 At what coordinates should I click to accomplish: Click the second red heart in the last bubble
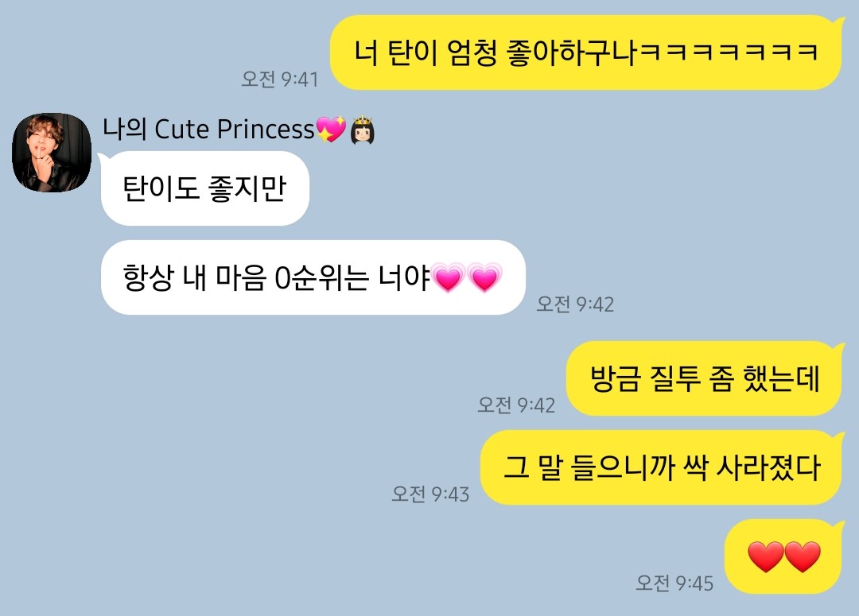tap(803, 557)
